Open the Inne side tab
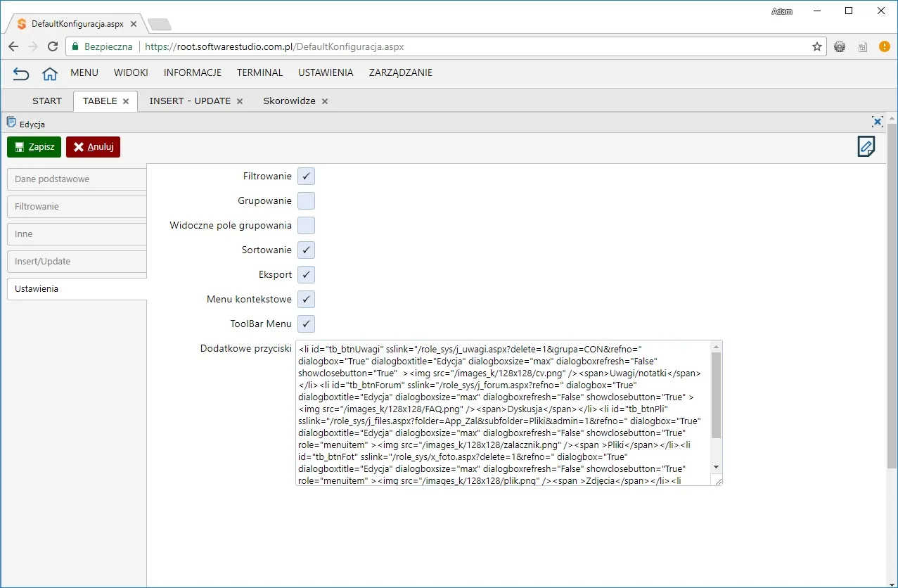Image resolution: width=898 pixels, height=588 pixels. coord(77,234)
